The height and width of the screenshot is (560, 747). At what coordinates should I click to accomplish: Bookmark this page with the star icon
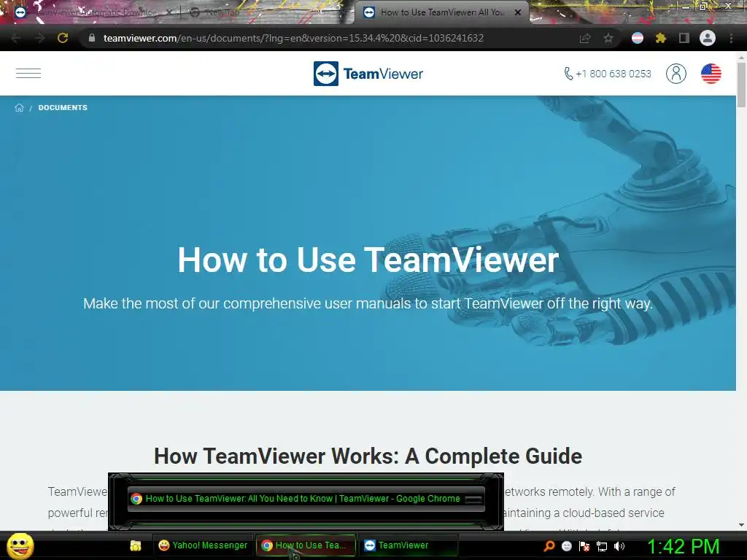pyautogui.click(x=608, y=38)
